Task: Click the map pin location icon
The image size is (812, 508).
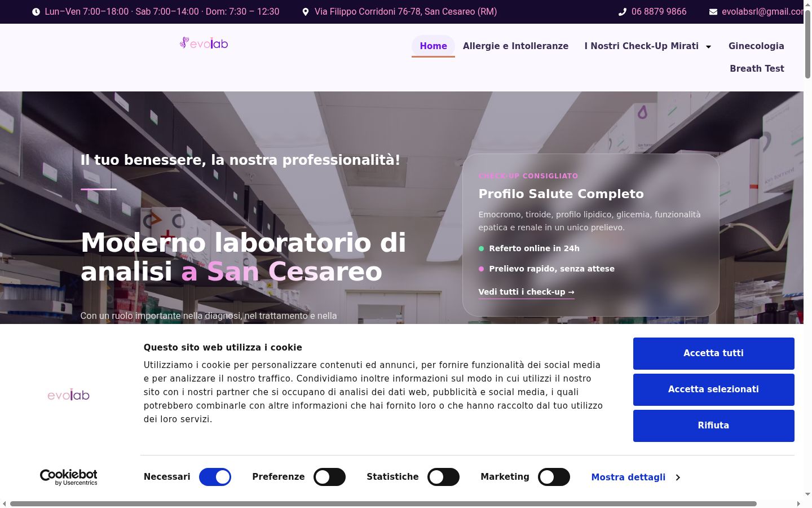Action: tap(306, 12)
